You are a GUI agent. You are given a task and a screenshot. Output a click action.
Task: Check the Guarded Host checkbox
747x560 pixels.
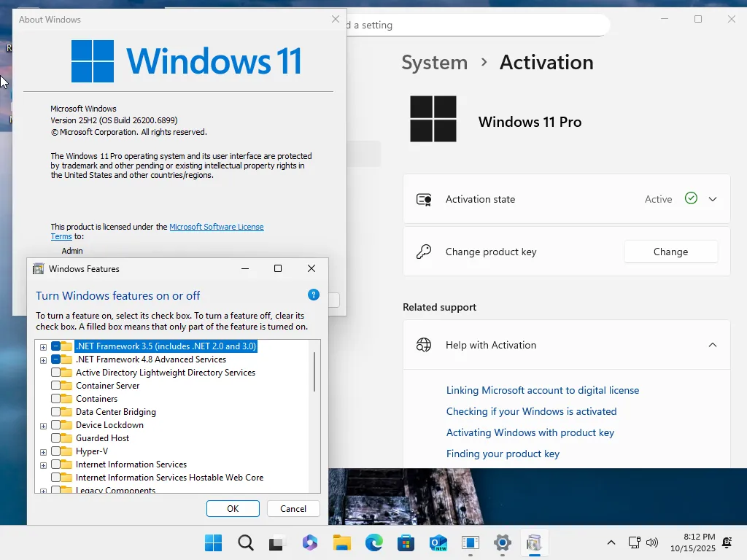(55, 437)
